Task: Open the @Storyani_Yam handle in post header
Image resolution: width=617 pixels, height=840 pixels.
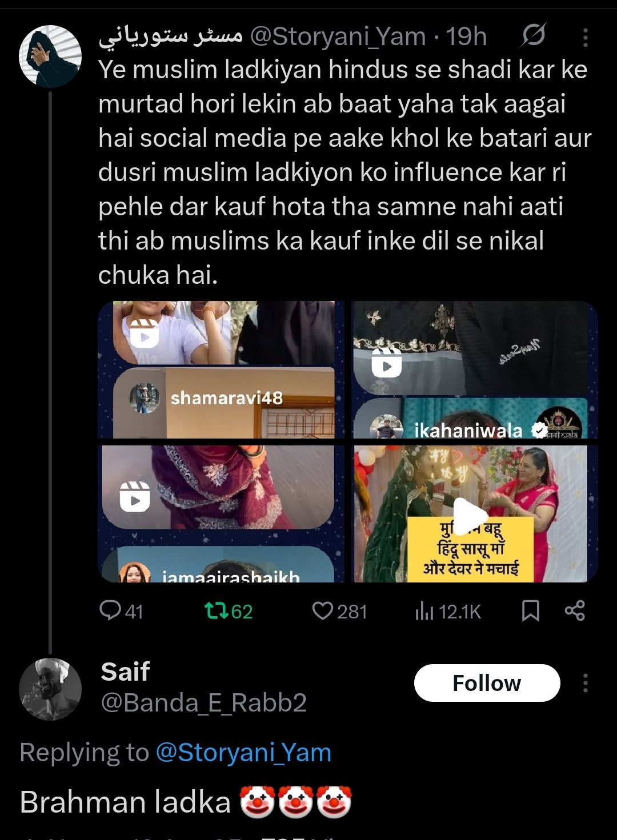Action: tap(338, 37)
